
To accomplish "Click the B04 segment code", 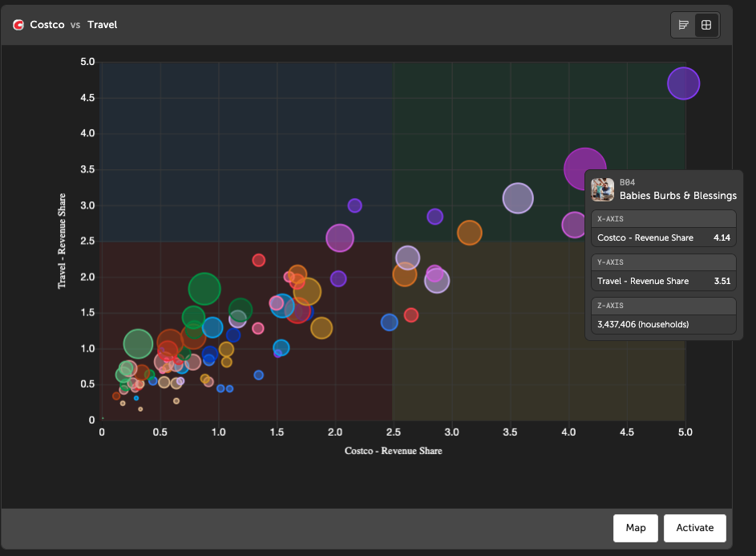I will (x=627, y=182).
